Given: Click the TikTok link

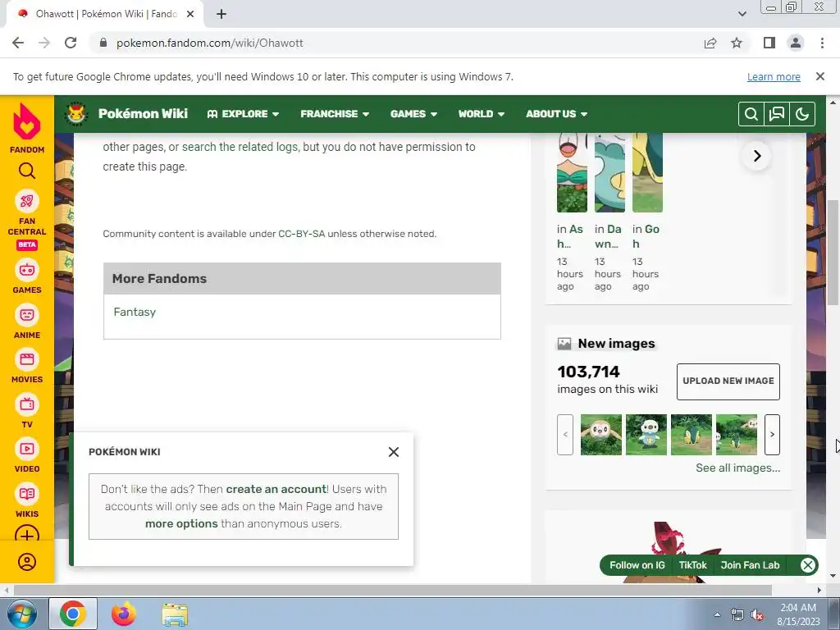Looking at the screenshot, I should 692,565.
